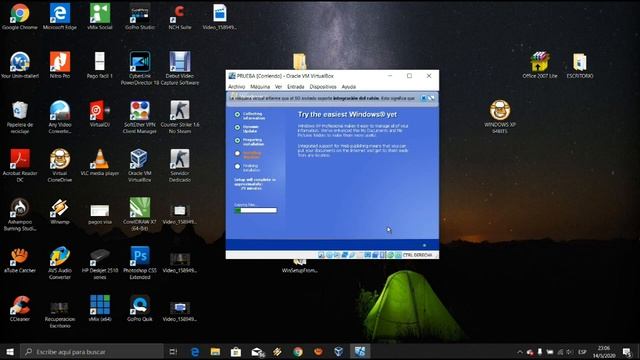The width and height of the screenshot is (640, 360).
Task: Select GoPro Quik desktop icon
Action: [x=140, y=308]
